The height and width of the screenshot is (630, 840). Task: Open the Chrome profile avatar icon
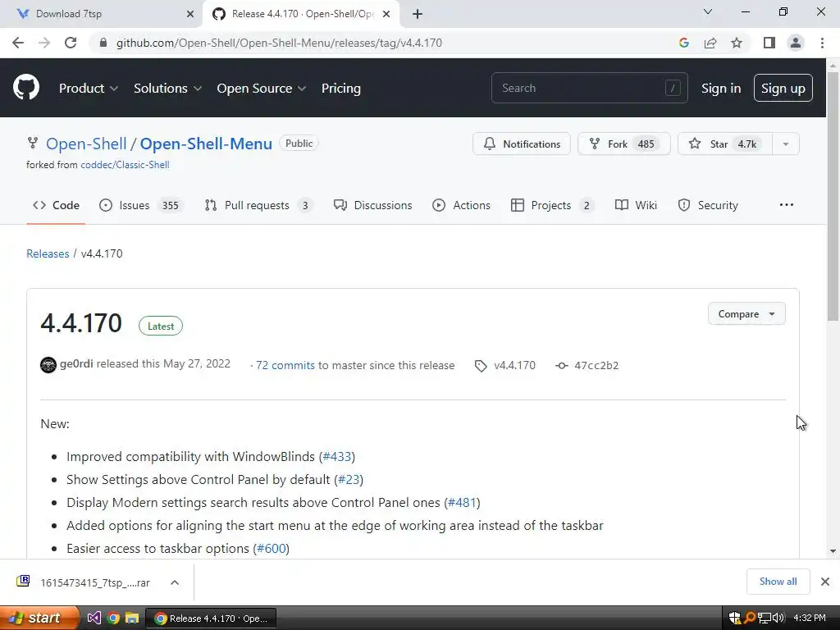tap(796, 43)
